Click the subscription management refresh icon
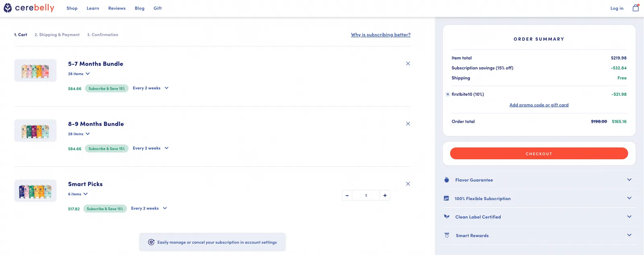The image size is (644, 255). [151, 242]
